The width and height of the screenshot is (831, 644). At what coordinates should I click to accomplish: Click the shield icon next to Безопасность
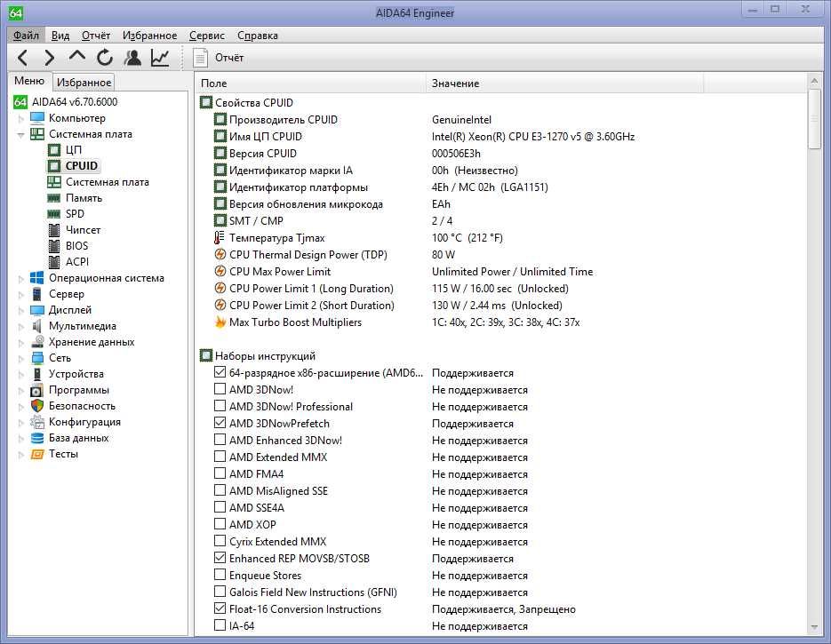(37, 406)
